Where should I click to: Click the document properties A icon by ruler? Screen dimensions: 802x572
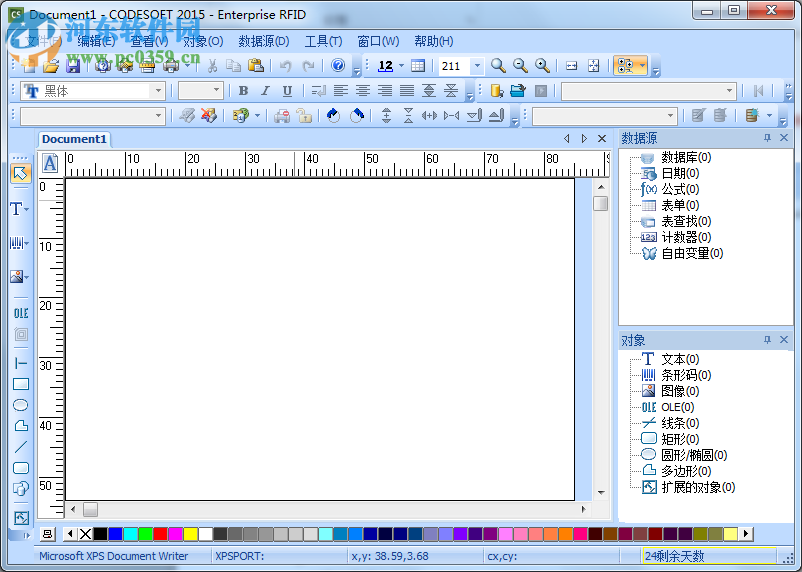click(x=50, y=164)
